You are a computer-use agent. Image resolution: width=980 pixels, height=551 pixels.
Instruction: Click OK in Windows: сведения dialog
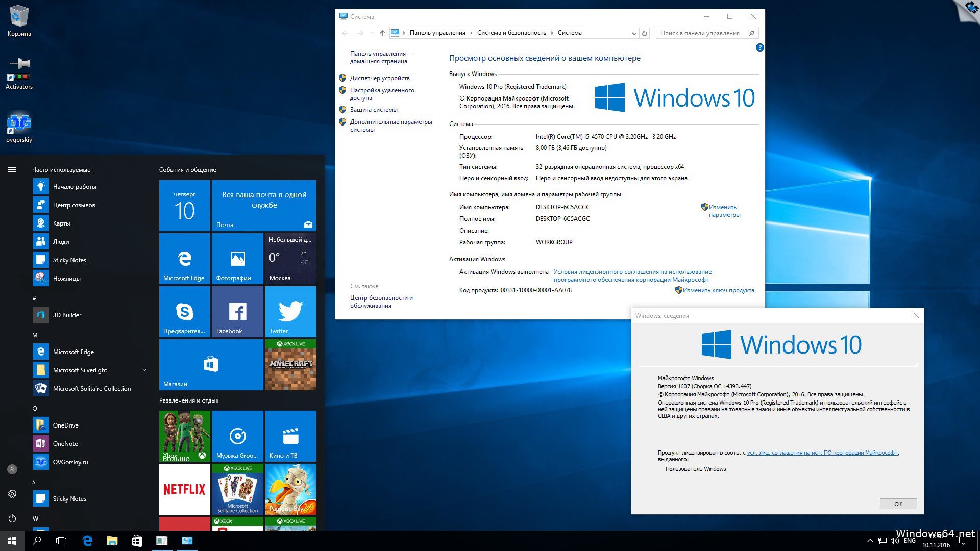pos(898,504)
